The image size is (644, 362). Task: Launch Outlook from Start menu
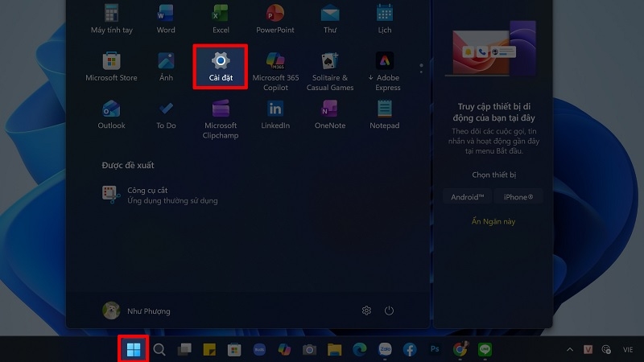(111, 114)
